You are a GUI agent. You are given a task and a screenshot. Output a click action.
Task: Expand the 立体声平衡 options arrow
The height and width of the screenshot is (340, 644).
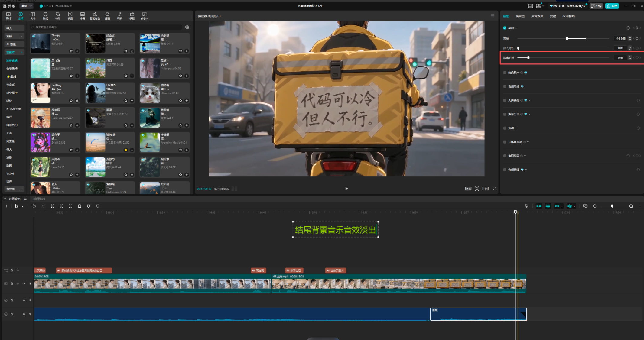point(528,142)
